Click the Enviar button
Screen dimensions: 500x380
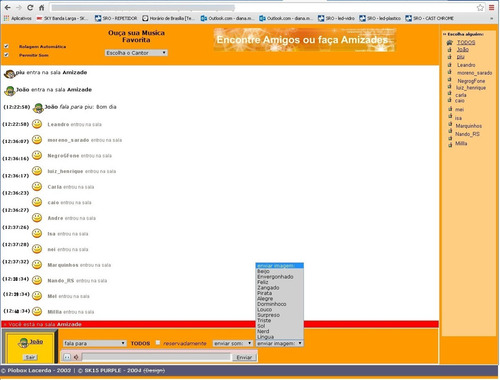244,357
